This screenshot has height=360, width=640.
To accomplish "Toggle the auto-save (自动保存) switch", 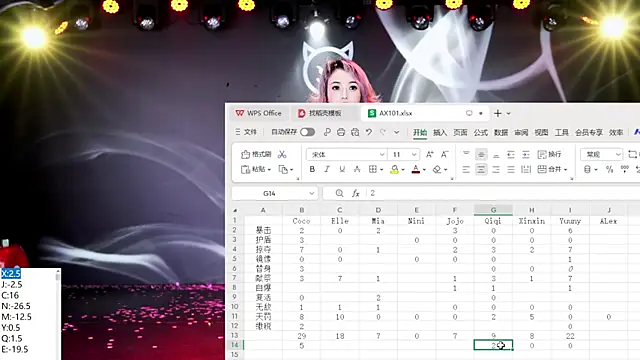I will point(307,132).
